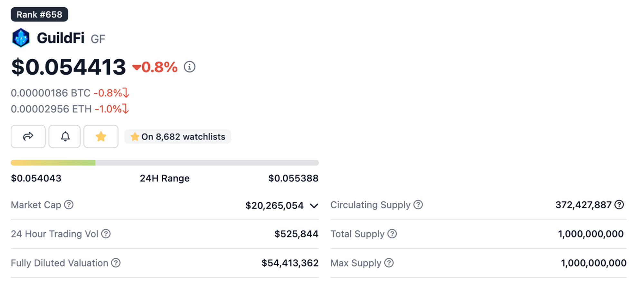
Task: Click the share arrow button
Action: (x=28, y=137)
